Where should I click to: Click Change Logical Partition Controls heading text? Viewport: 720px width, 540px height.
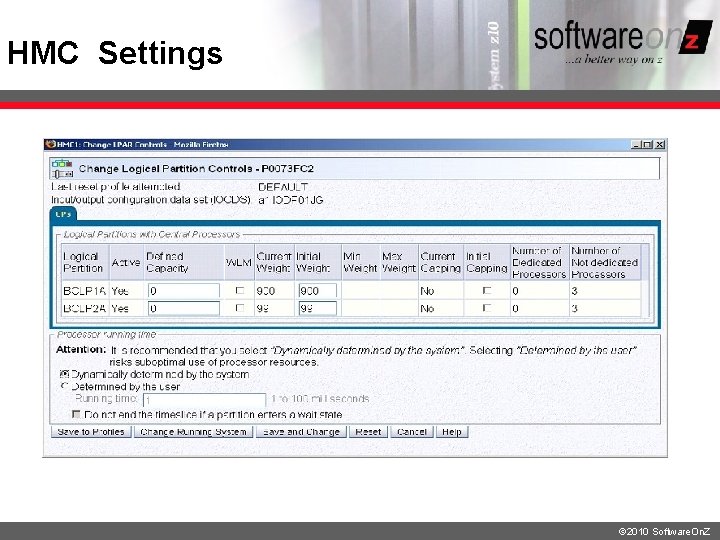click(x=196, y=169)
